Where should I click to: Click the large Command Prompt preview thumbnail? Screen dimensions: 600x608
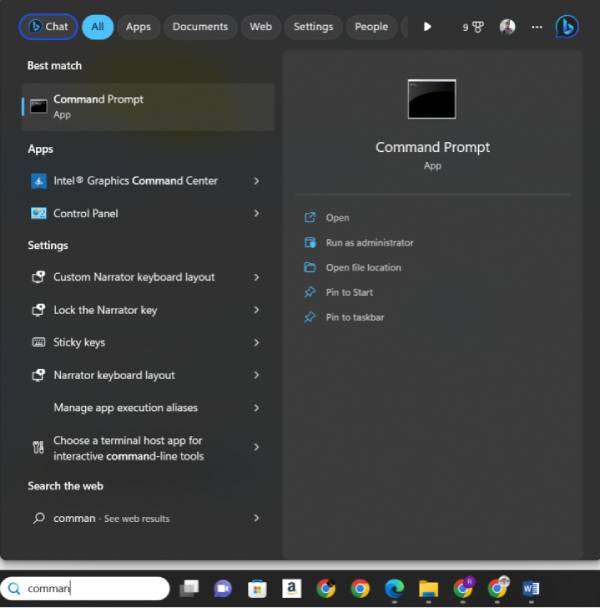(432, 99)
